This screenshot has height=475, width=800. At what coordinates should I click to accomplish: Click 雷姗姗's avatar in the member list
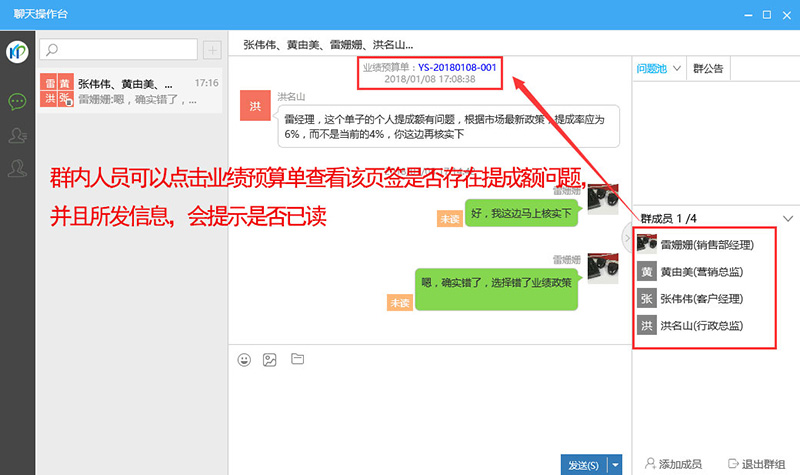646,244
